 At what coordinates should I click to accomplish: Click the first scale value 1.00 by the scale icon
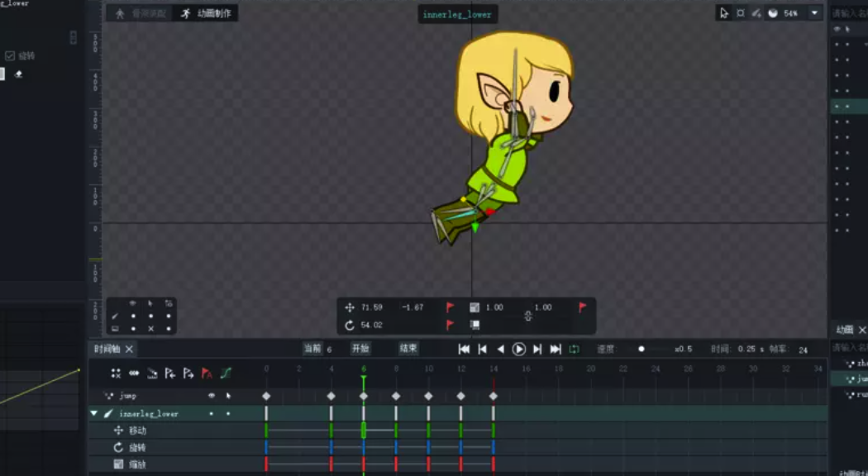pyautogui.click(x=494, y=307)
